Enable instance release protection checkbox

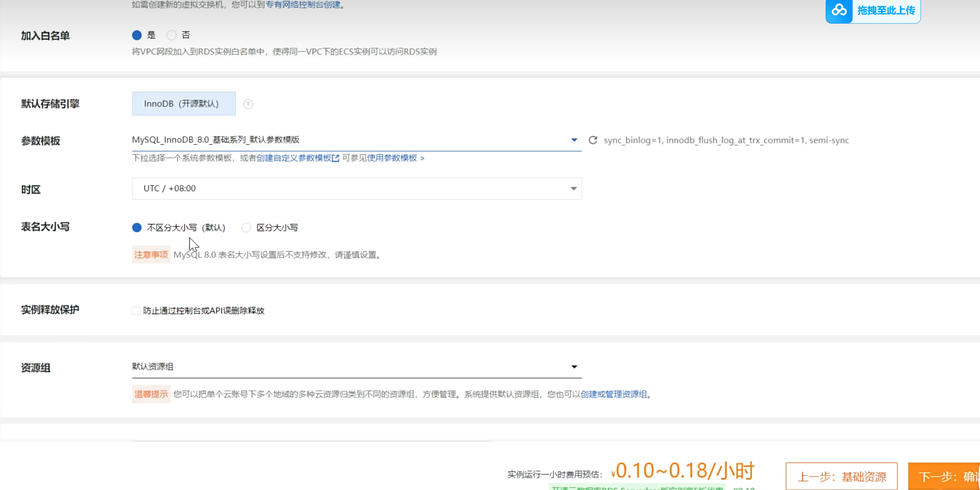[136, 311]
